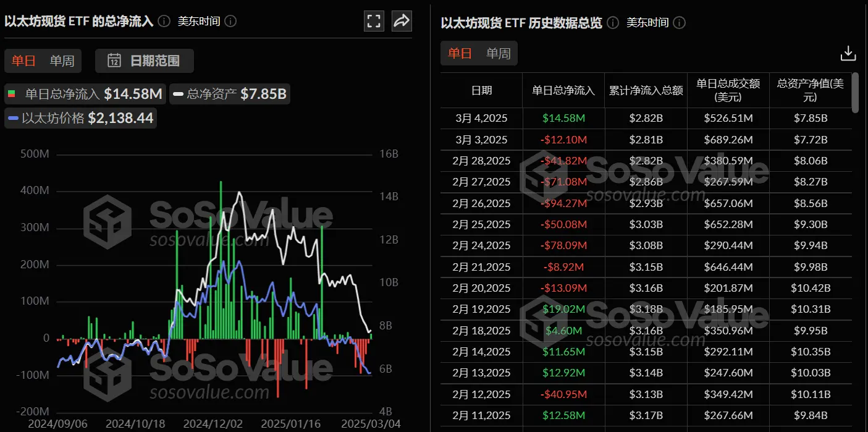
Task: Select the 2月 28,2025 table row
Action: tap(481, 161)
